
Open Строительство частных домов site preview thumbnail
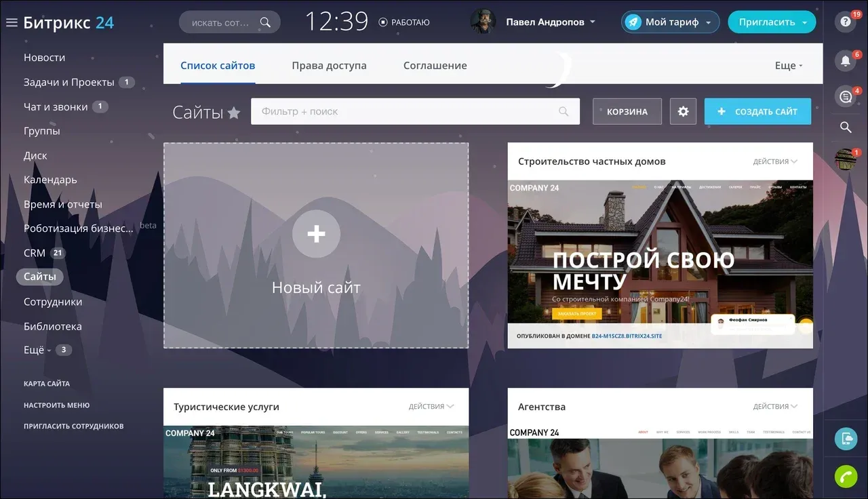pyautogui.click(x=660, y=264)
